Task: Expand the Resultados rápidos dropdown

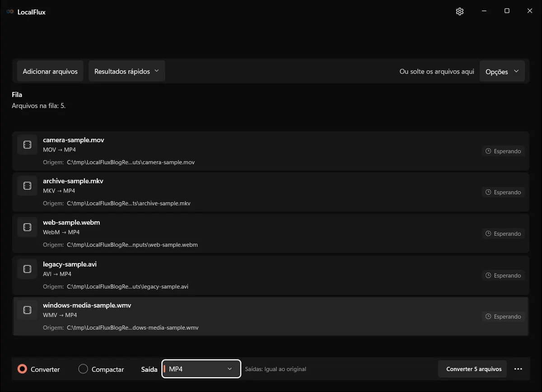Action: click(x=127, y=71)
